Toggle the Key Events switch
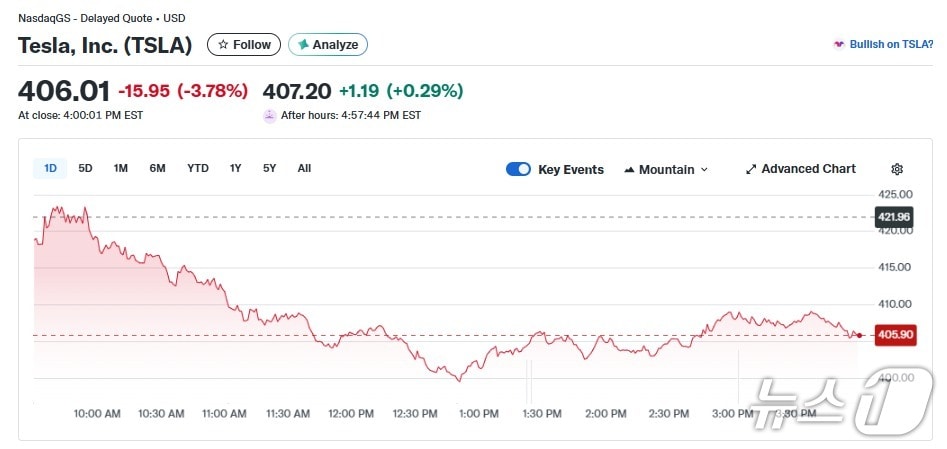Image resolution: width=947 pixels, height=449 pixels. click(518, 169)
